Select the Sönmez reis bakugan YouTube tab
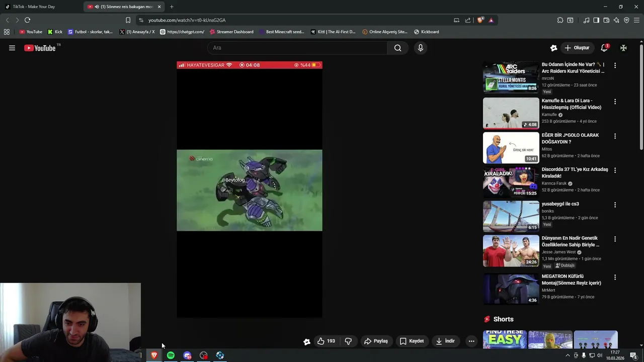Viewport: 644px width, 362px height. click(x=123, y=7)
